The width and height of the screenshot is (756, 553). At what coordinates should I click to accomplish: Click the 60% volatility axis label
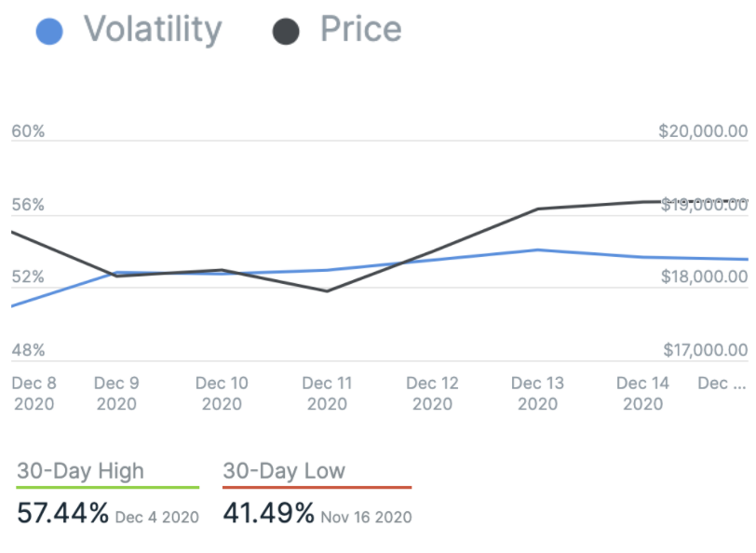coord(28,131)
